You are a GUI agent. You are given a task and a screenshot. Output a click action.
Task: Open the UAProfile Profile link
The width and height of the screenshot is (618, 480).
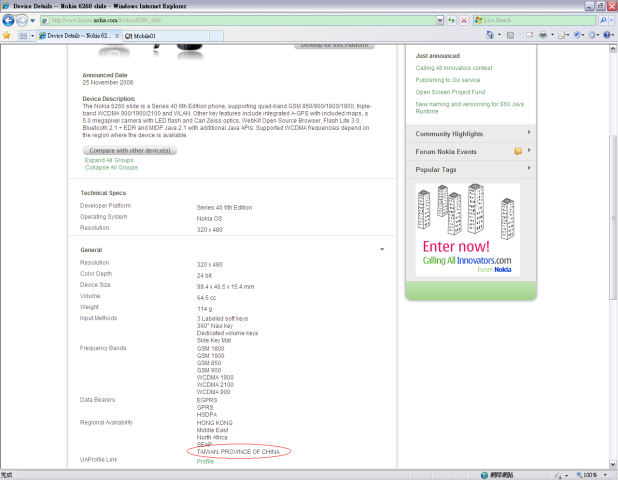pyautogui.click(x=205, y=461)
